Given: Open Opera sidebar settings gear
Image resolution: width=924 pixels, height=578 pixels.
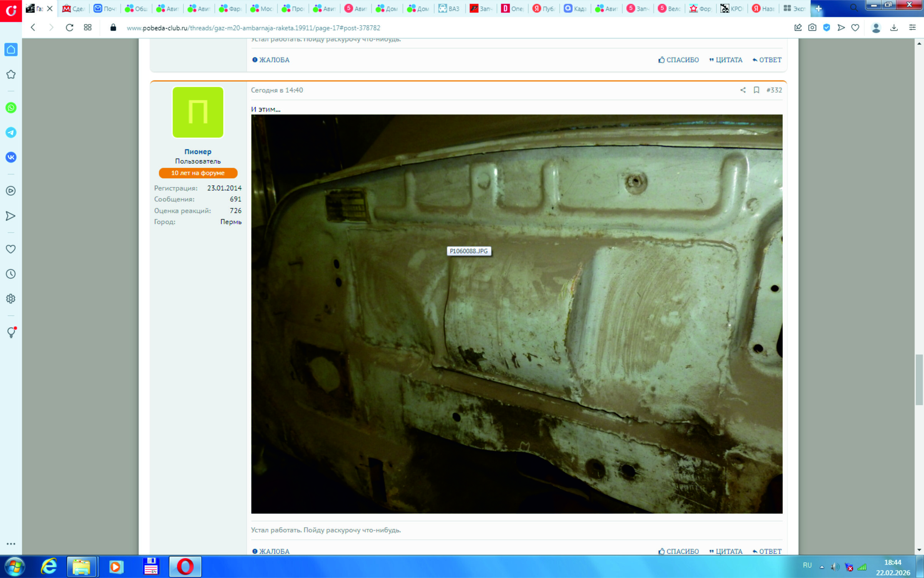Looking at the screenshot, I should (11, 299).
